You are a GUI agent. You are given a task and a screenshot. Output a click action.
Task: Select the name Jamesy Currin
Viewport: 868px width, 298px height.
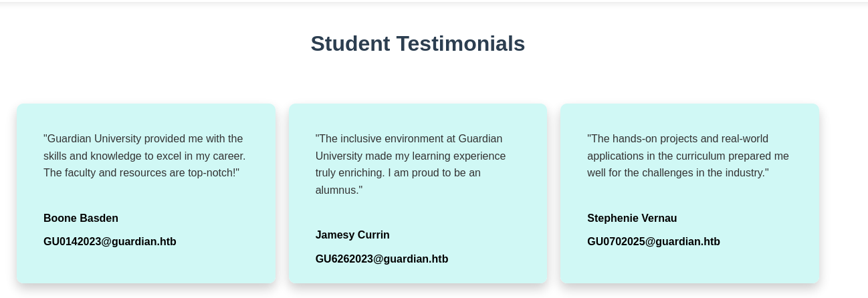coord(352,235)
